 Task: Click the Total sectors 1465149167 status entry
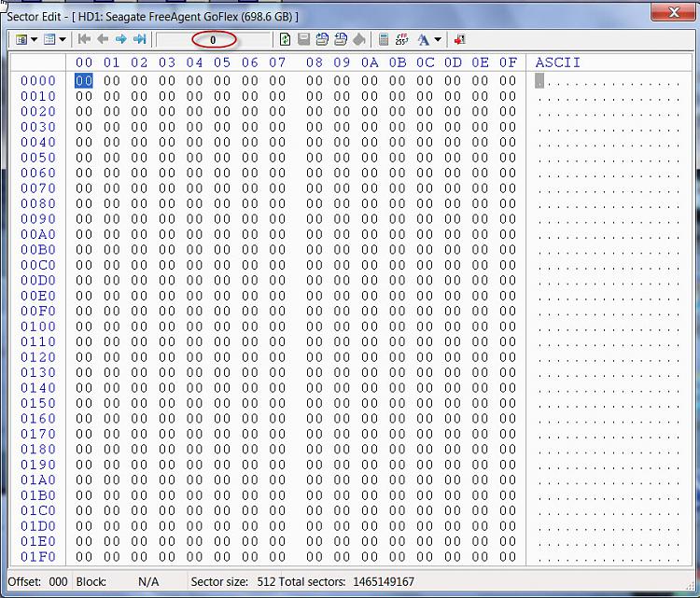click(346, 582)
